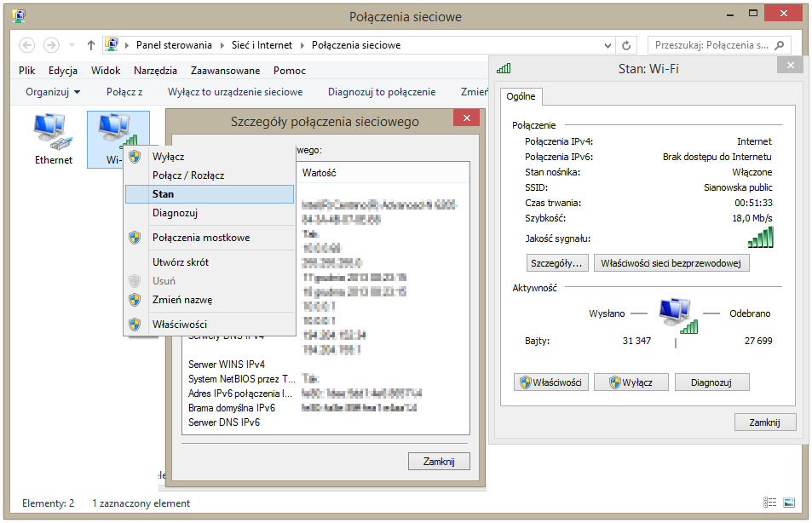Click the Szczegóły... button

click(x=556, y=263)
